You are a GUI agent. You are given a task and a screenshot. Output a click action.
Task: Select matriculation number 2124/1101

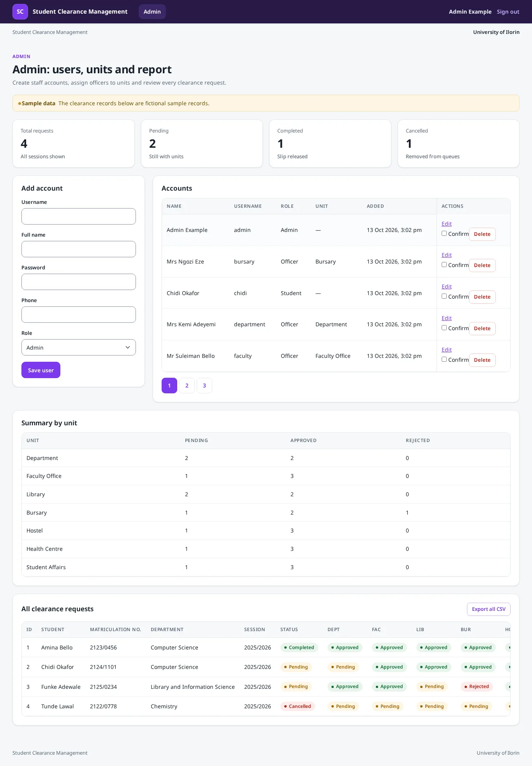tap(103, 667)
